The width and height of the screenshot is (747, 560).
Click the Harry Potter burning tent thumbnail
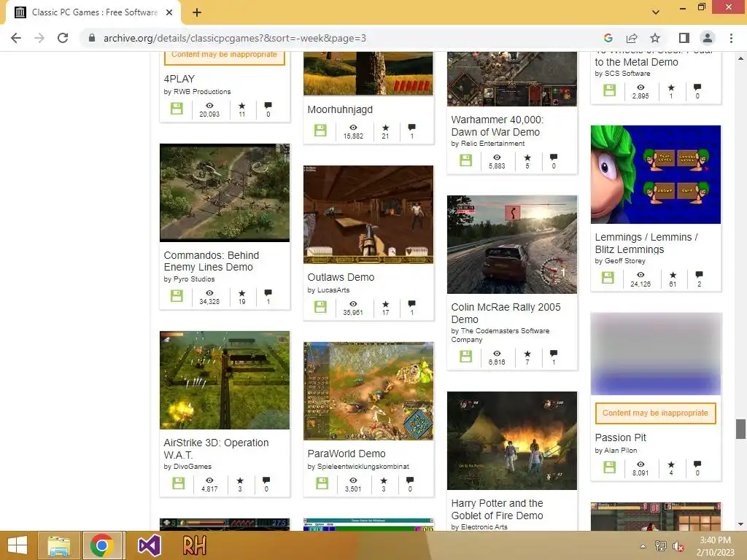512,440
